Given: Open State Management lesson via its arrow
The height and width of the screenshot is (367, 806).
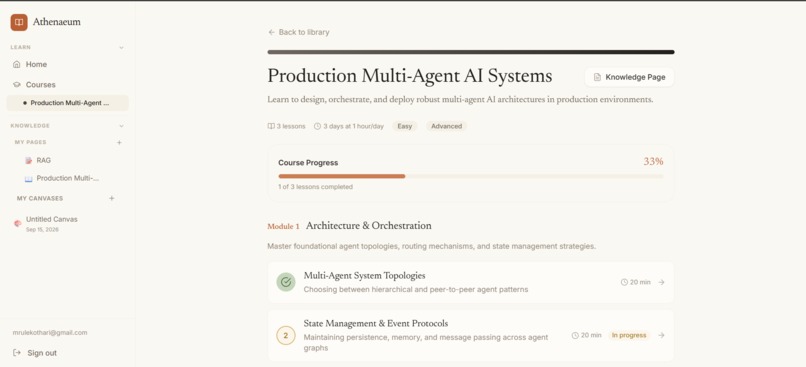Looking at the screenshot, I should pos(661,335).
